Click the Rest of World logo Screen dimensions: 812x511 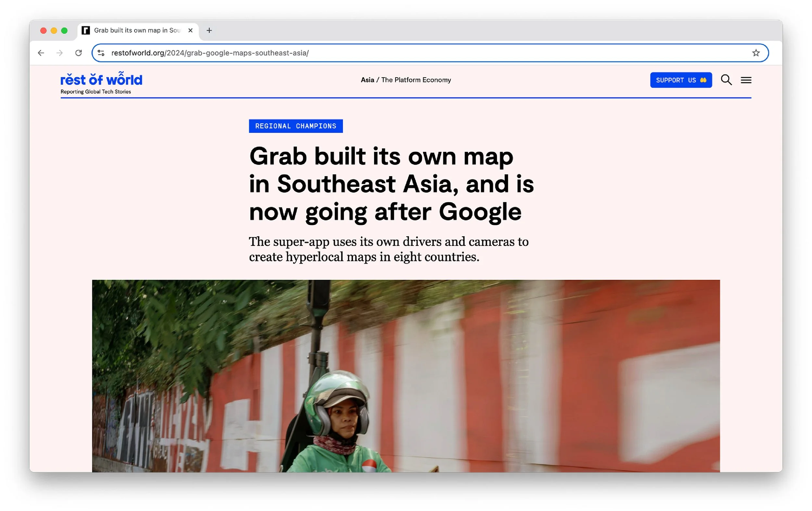pyautogui.click(x=101, y=80)
